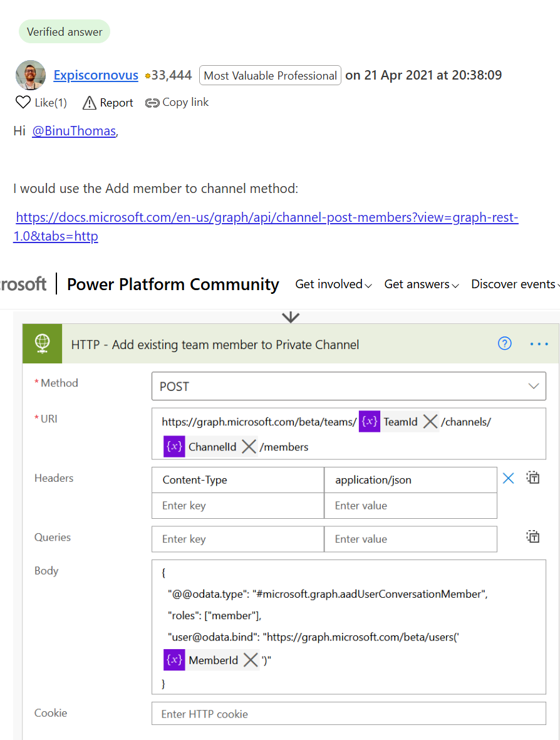Click the HTTP action title text
The image size is (560, 740).
pyautogui.click(x=215, y=345)
